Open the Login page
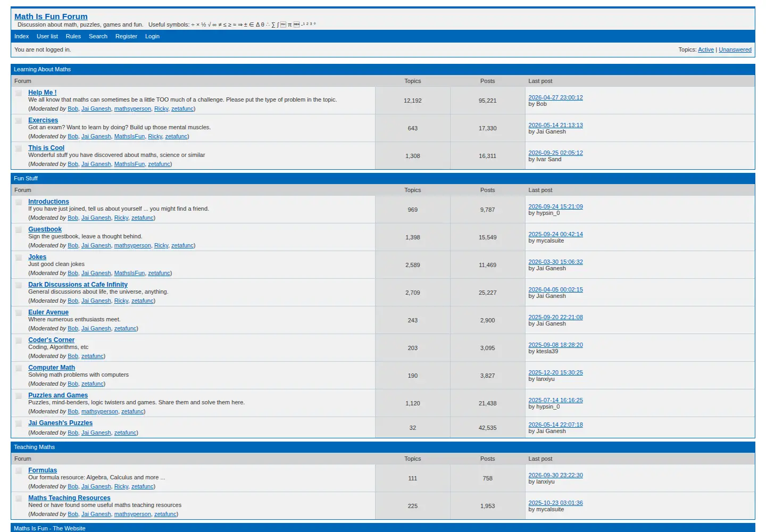Viewport: 766px width, 532px height. pyautogui.click(x=152, y=36)
